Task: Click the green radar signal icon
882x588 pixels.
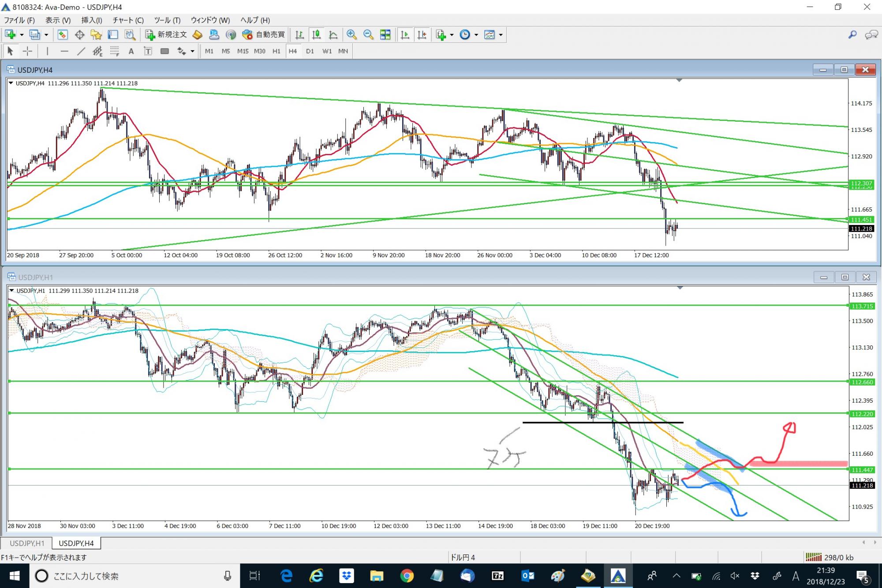Action: (x=231, y=34)
